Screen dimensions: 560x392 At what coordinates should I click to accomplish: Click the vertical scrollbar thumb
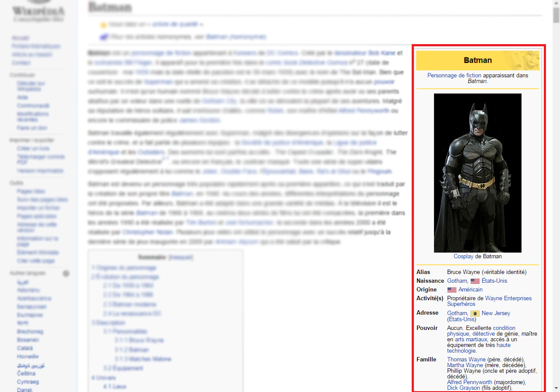pyautogui.click(x=556, y=15)
